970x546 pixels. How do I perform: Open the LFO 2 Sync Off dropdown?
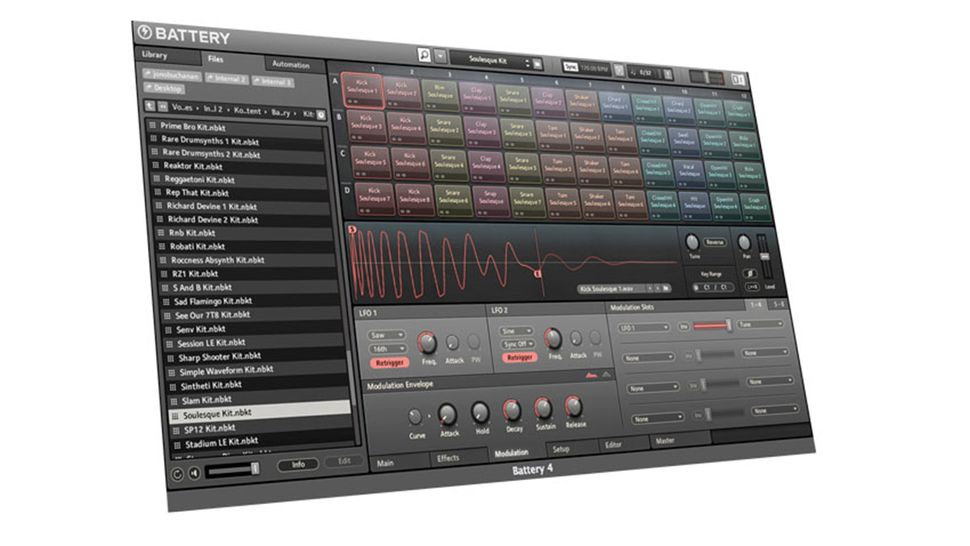[518, 344]
